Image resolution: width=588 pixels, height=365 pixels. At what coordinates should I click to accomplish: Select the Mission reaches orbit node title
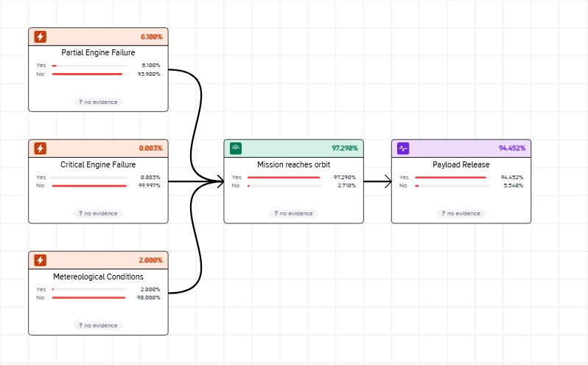(x=293, y=164)
